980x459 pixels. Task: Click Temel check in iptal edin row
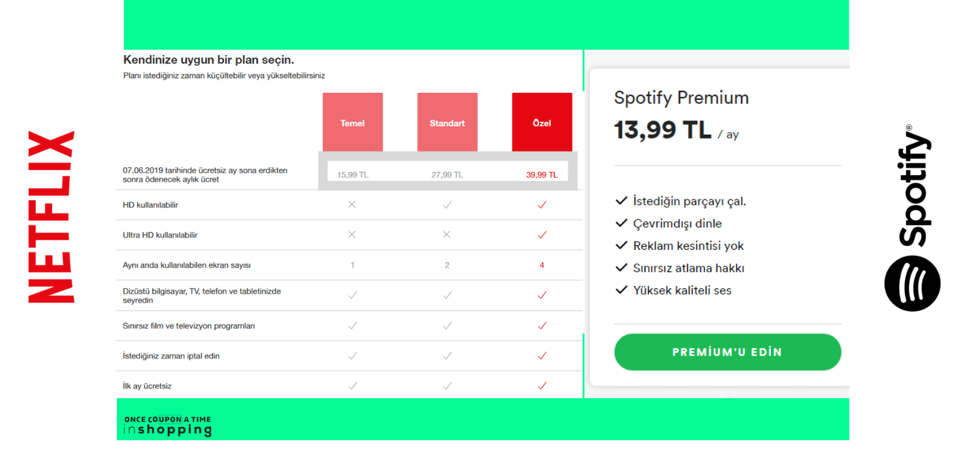[x=353, y=356]
